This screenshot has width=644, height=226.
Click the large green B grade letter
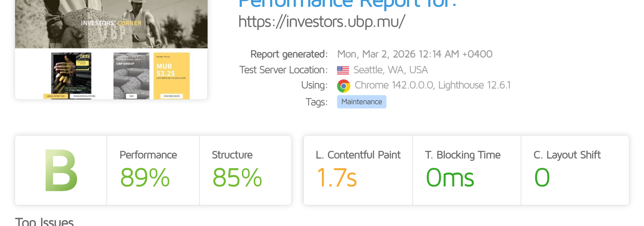click(61, 171)
